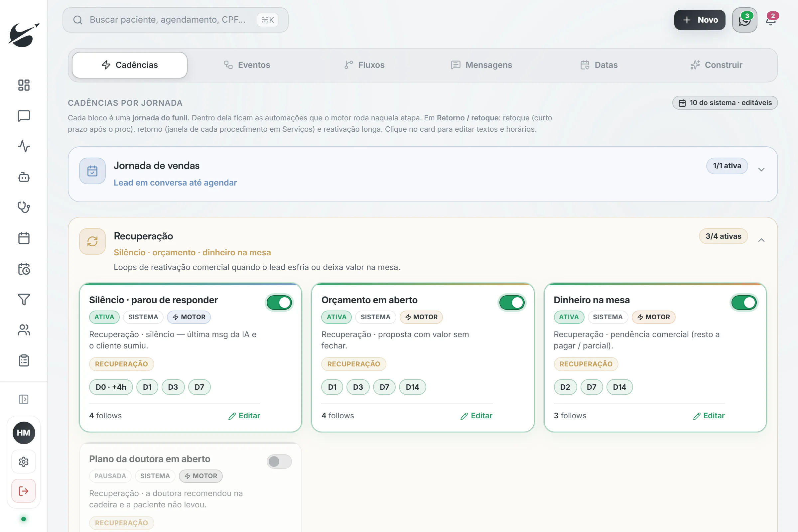Open the calendar-clock scheduling sidebar icon
The height and width of the screenshot is (532, 798).
(x=24, y=269)
